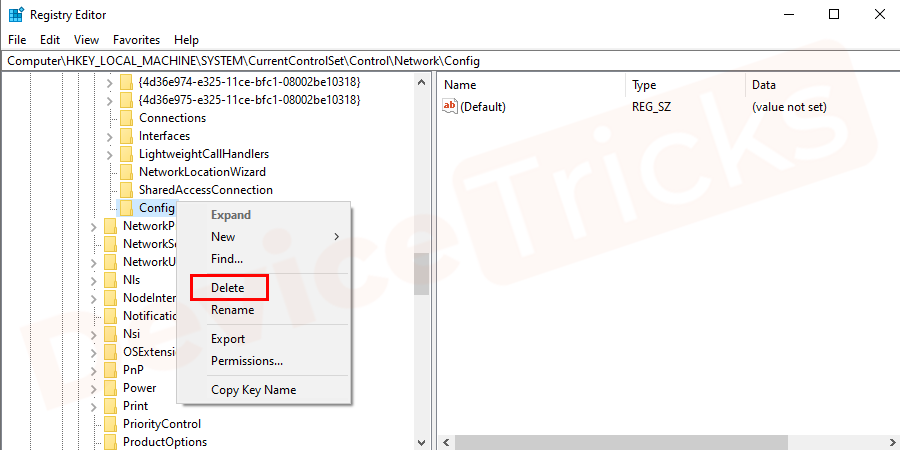Expand the {4d36e974-e325-11ce-bfc1-08002be10318} key
Screen dimensions: 900x450
point(110,82)
